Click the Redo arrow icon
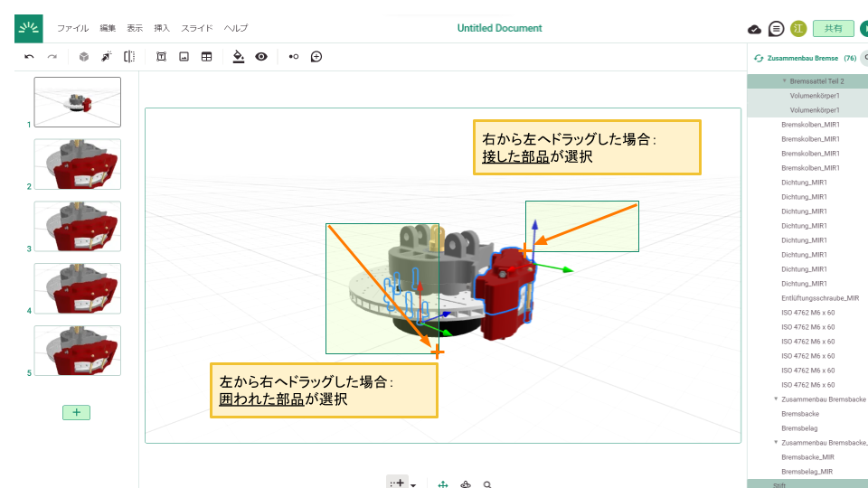Viewport: 868px width, 488px height. [52, 56]
